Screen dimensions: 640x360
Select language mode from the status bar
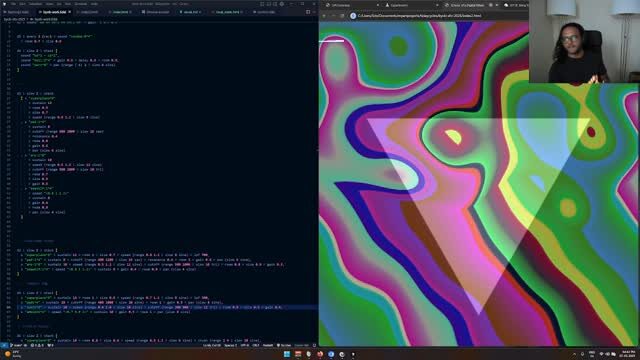(268, 345)
